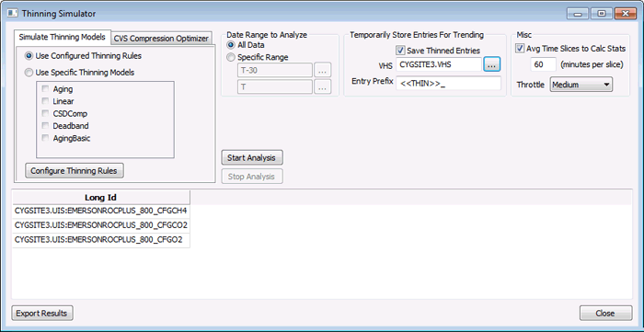Open VHS browse ellipsis button
644x332 pixels.
(x=492, y=64)
